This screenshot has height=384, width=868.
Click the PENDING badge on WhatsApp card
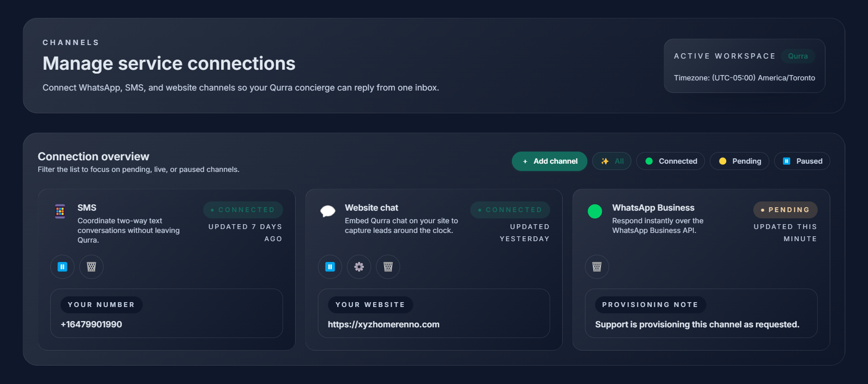point(785,210)
